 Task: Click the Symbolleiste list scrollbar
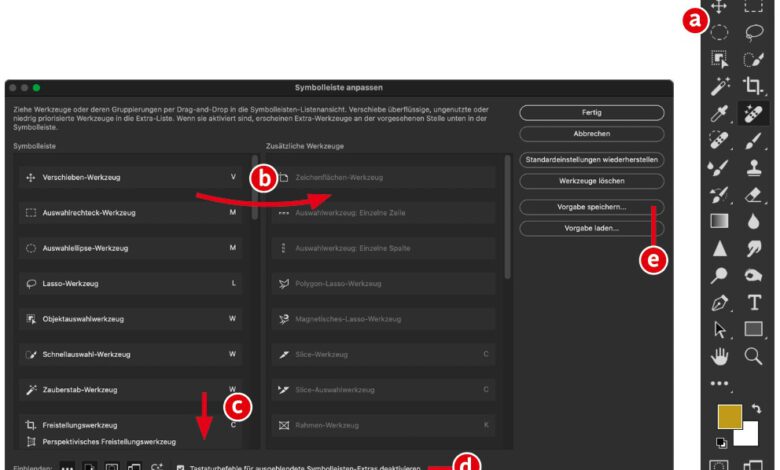point(255,187)
